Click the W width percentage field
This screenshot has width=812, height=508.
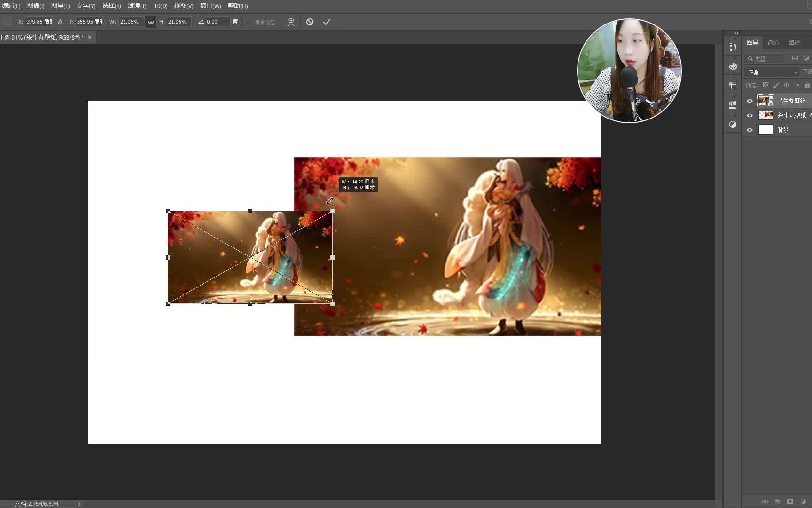pyautogui.click(x=131, y=22)
